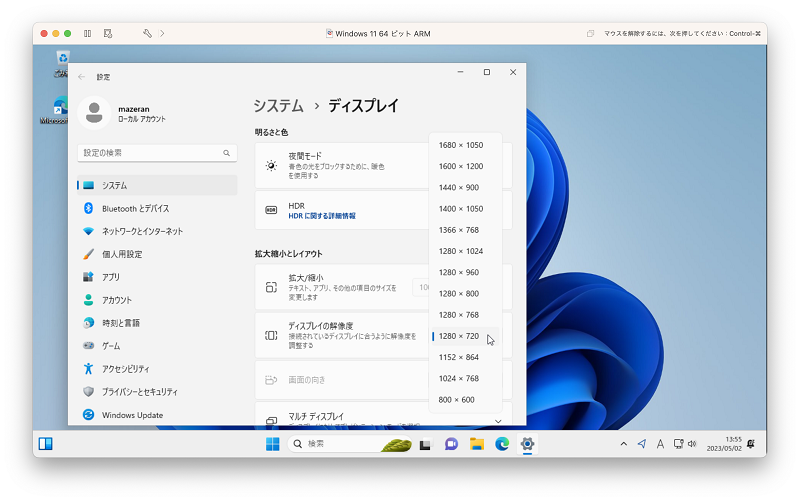This screenshot has height=501, width=800.
Task: Click システム breadcrumb in page header
Action: (x=279, y=106)
